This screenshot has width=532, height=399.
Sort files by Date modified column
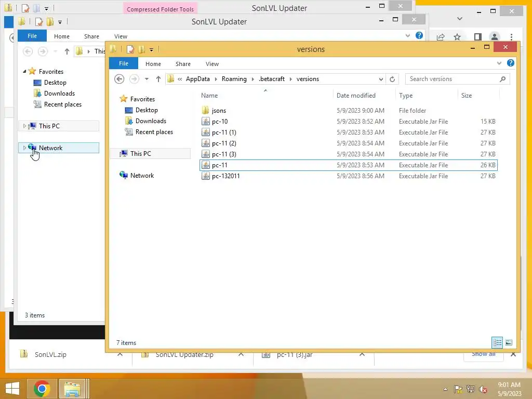[x=355, y=96]
